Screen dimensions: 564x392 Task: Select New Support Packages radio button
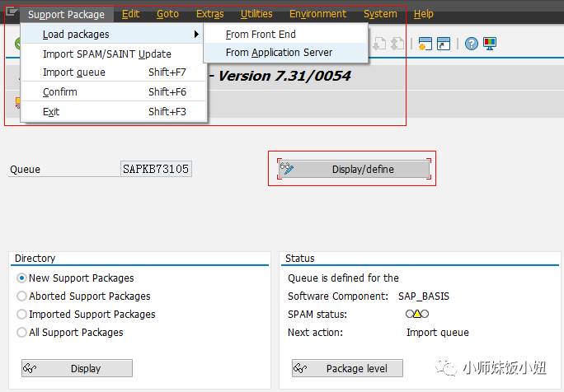pyautogui.click(x=21, y=278)
